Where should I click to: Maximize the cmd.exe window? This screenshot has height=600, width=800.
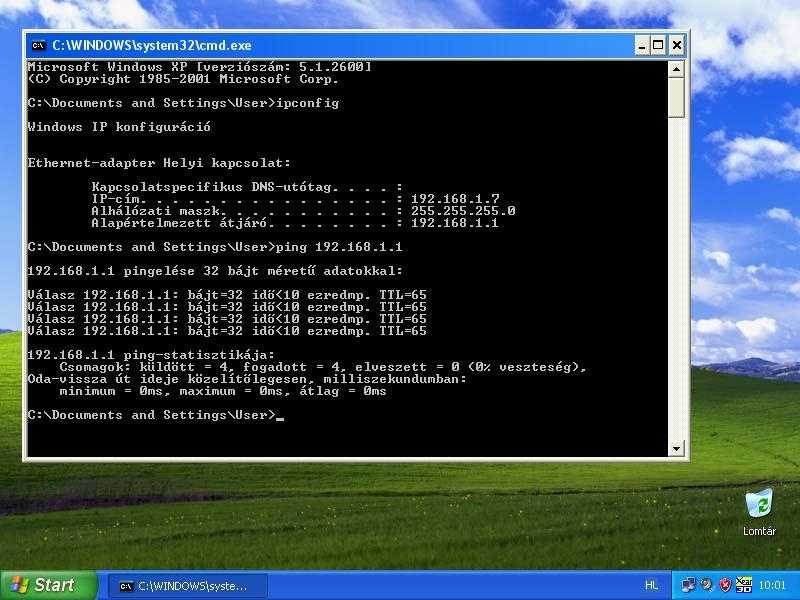coord(659,45)
